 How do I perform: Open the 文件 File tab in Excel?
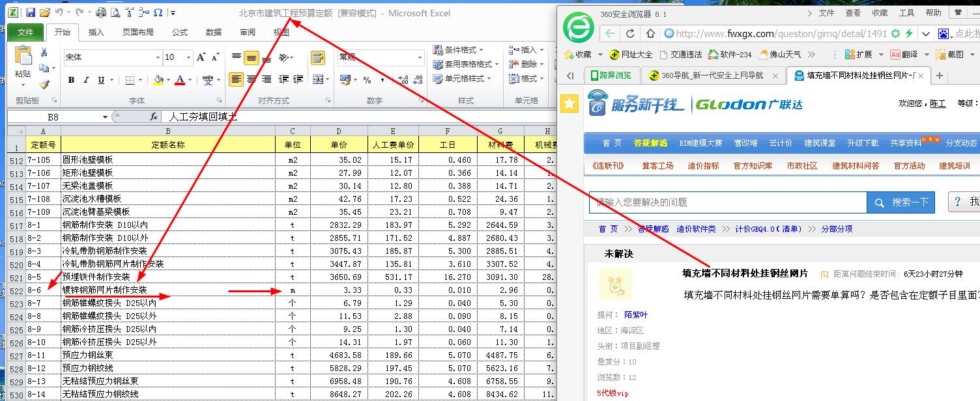pyautogui.click(x=25, y=32)
